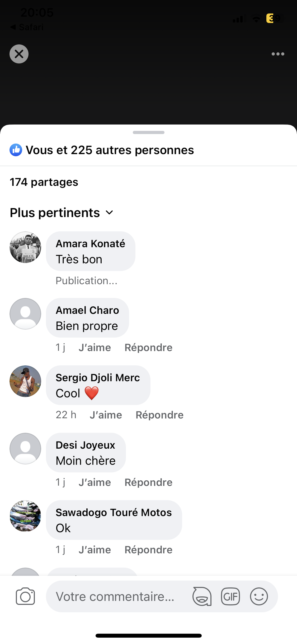
Task: Tap the camera icon to attach photo
Action: coord(25,596)
